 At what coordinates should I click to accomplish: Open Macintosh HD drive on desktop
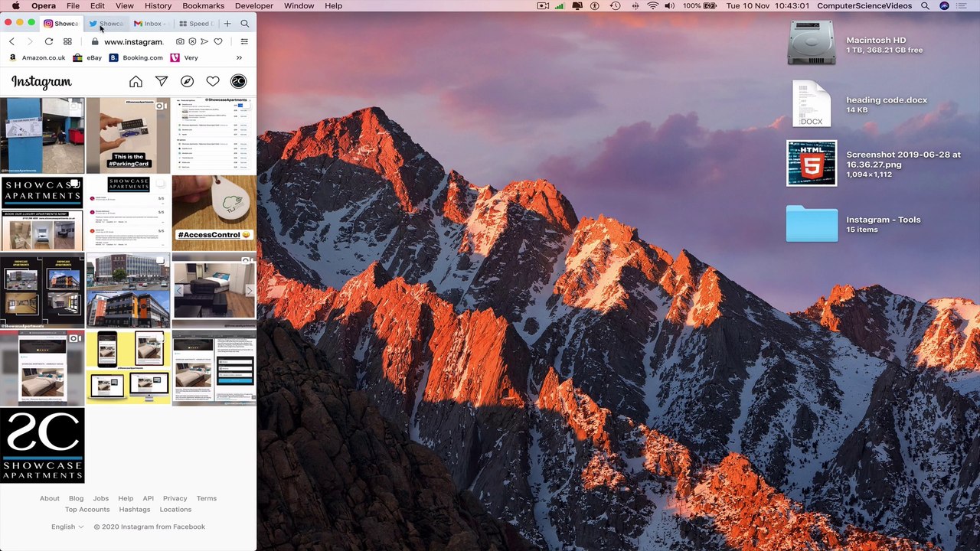click(x=812, y=43)
